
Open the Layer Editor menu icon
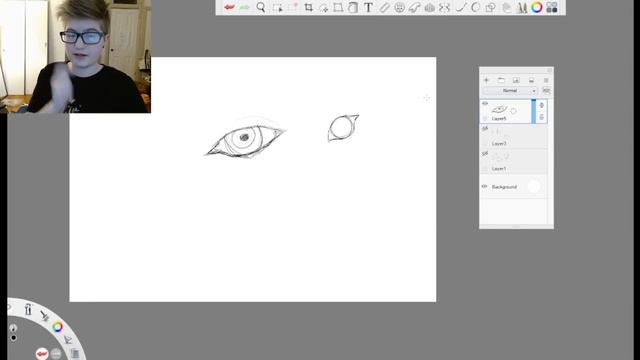coord(546,80)
